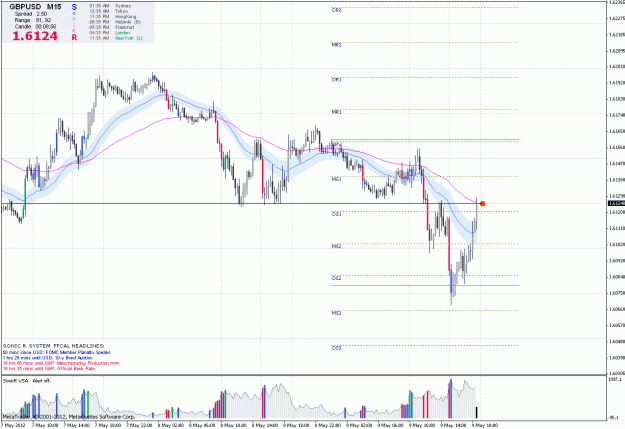Select the London session clock row
The image size is (625, 429).
pyautogui.click(x=110, y=33)
